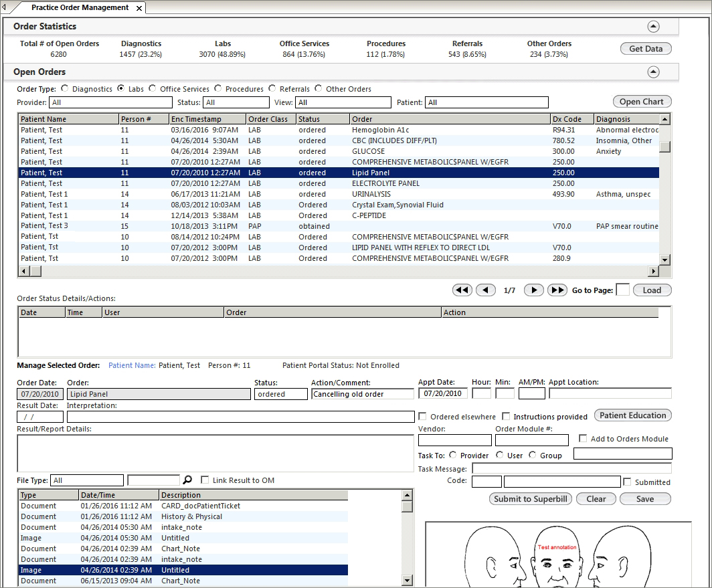
Task: Click the blue Patient Name link
Action: pos(130,365)
